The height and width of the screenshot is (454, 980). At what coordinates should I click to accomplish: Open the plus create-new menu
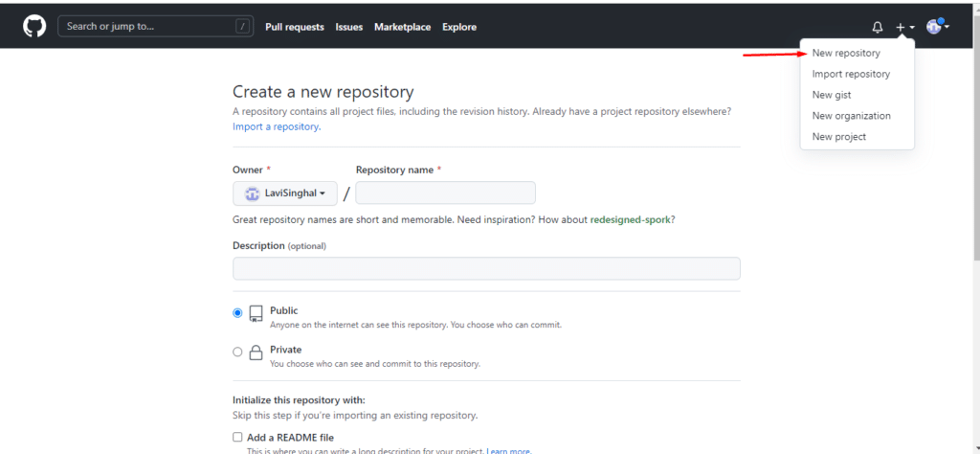click(905, 27)
